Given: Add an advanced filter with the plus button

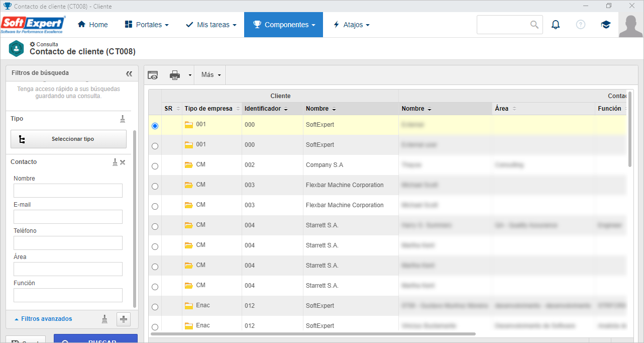Looking at the screenshot, I should click(124, 319).
